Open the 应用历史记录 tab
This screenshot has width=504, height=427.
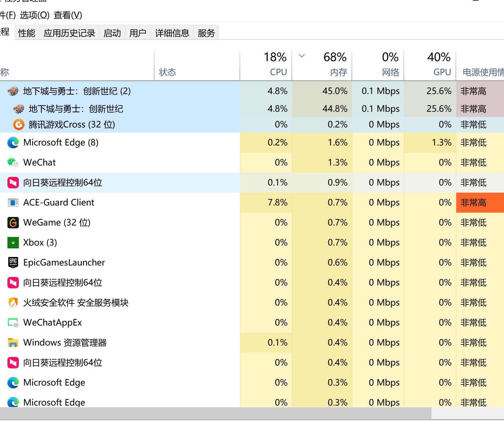(69, 33)
